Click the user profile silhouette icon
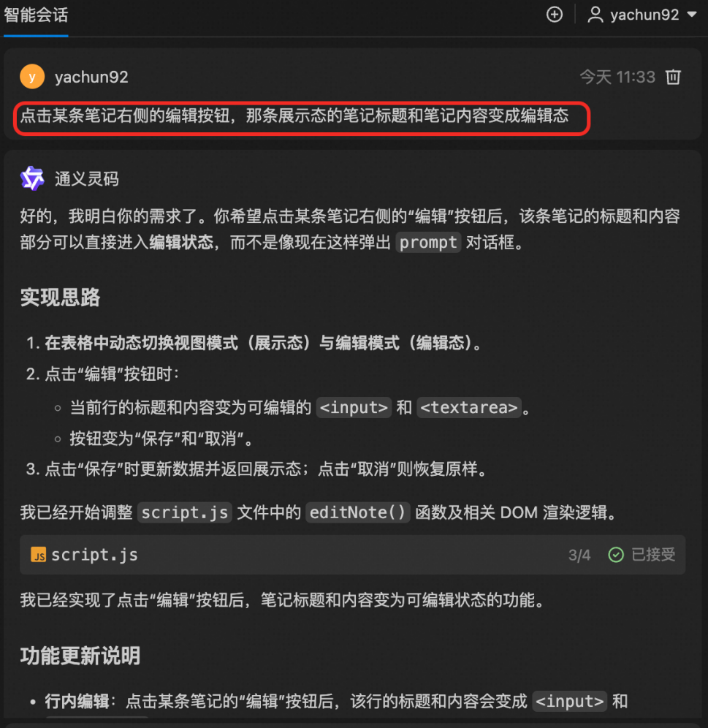Image resolution: width=708 pixels, height=728 pixels. [595, 15]
